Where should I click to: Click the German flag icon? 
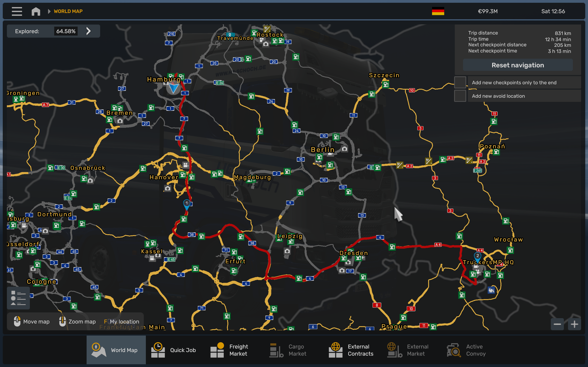[438, 11]
